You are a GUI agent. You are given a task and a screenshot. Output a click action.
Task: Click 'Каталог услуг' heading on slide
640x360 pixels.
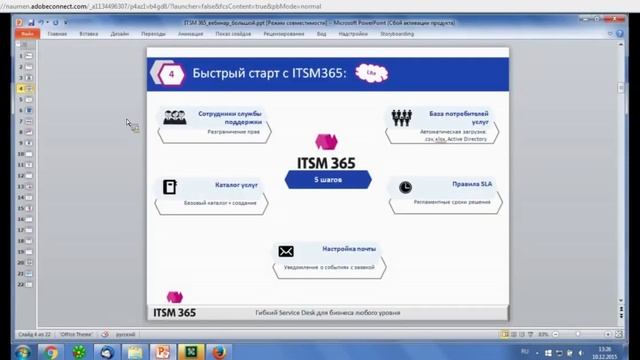coord(236,185)
